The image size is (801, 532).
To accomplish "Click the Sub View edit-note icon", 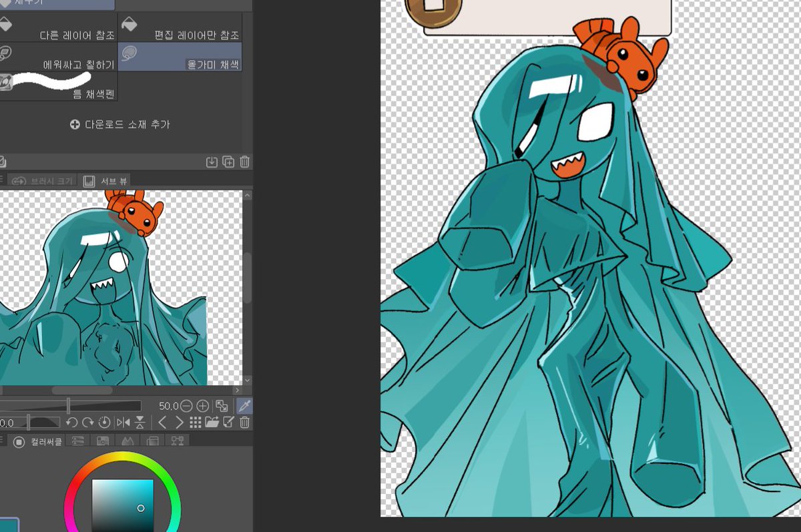I will pyautogui.click(x=229, y=423).
